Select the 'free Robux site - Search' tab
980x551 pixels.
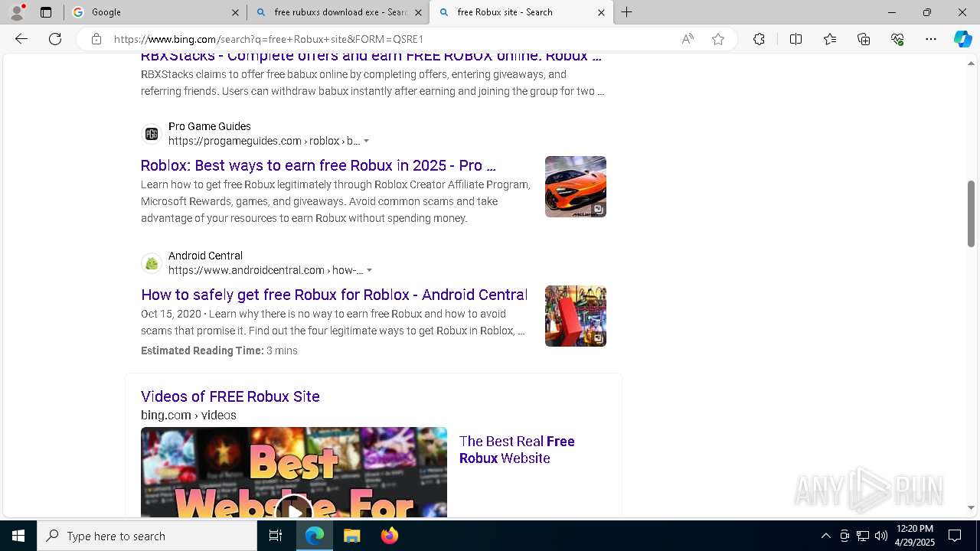[521, 12]
